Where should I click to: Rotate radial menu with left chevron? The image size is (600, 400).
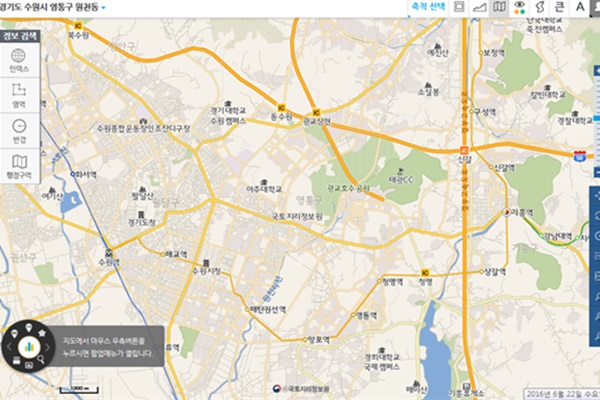[9, 347]
